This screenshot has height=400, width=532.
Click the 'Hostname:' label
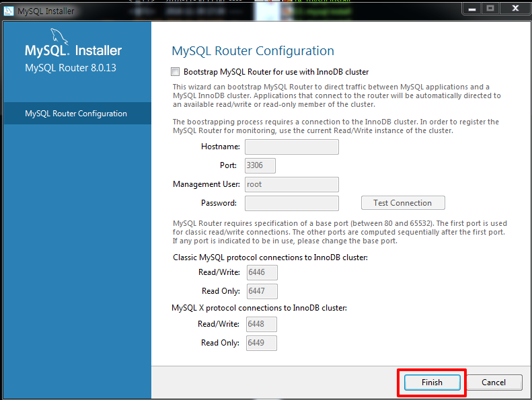tap(221, 147)
